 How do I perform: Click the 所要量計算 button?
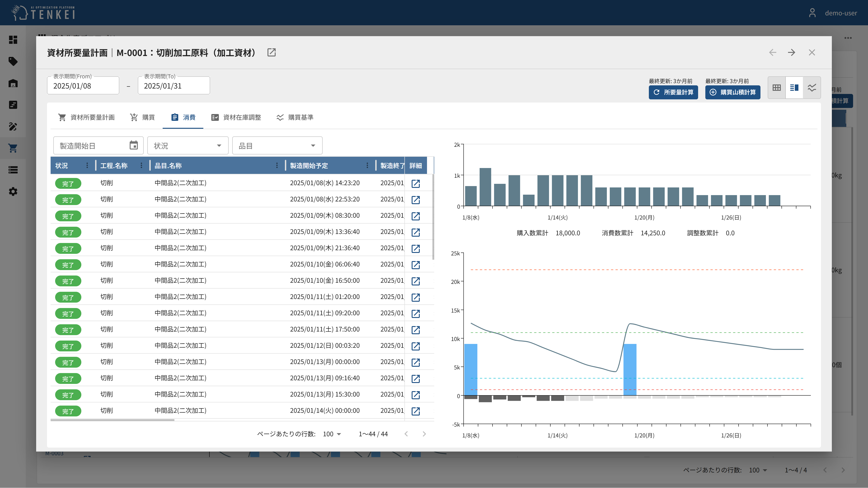coord(673,92)
